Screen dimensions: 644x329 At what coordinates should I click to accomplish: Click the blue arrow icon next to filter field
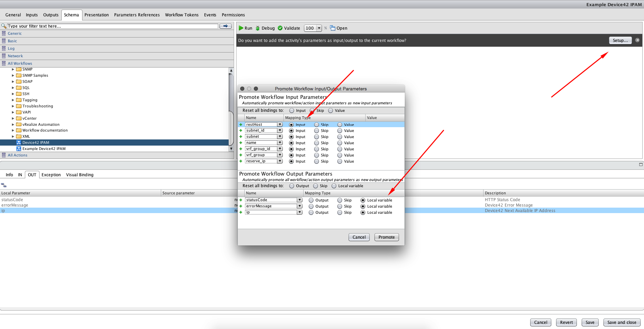pyautogui.click(x=225, y=26)
